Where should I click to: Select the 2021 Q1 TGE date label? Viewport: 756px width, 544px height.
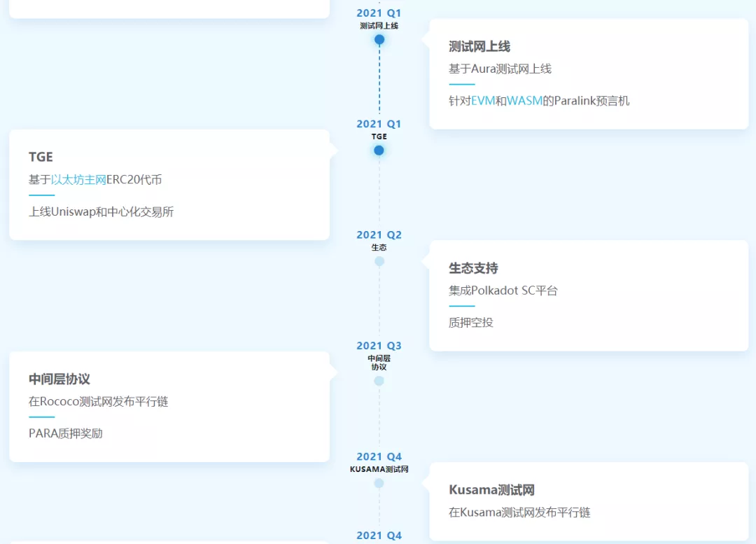(x=379, y=124)
